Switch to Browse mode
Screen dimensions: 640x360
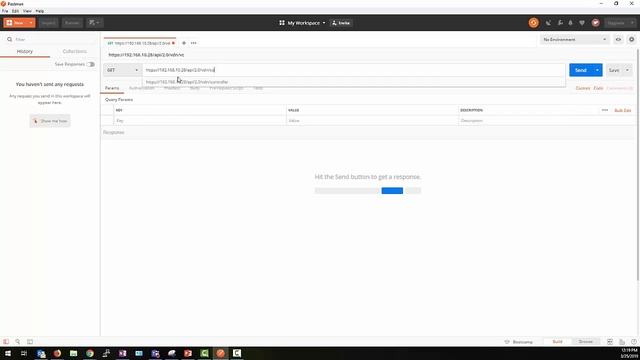[x=585, y=342]
